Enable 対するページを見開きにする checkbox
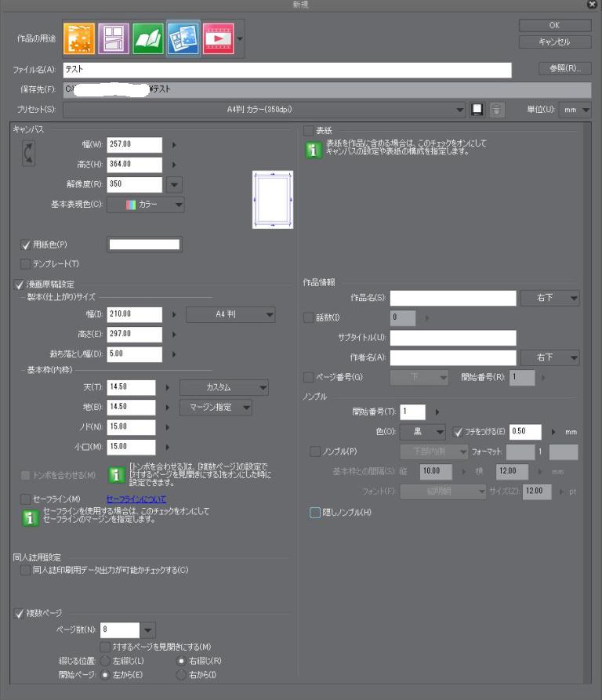This screenshot has height=700, width=602. tap(105, 647)
